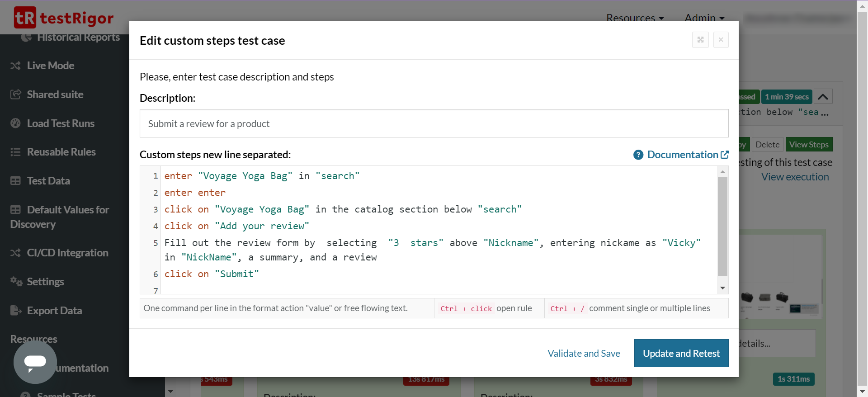Expand dialog to fullscreen
The width and height of the screenshot is (868, 397).
click(700, 40)
